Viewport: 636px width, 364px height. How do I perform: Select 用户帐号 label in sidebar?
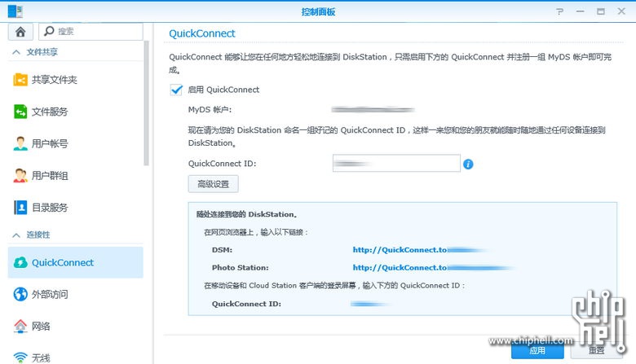click(x=50, y=144)
